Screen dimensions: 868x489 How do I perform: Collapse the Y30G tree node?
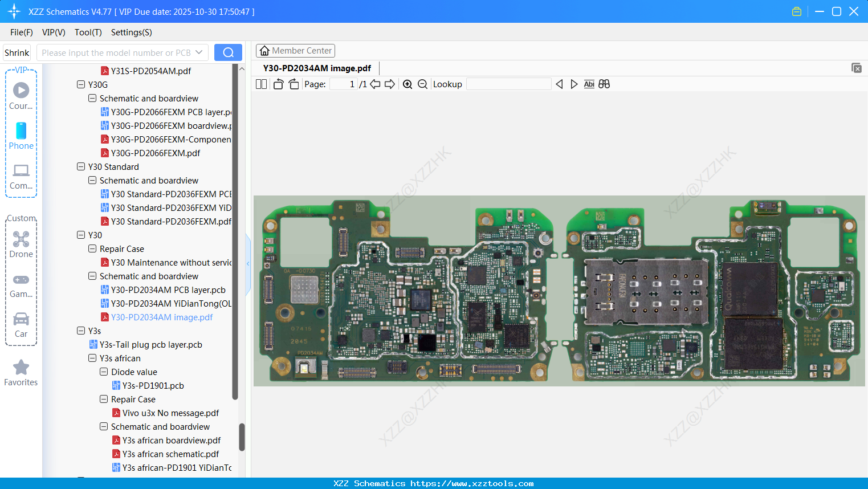(81, 84)
